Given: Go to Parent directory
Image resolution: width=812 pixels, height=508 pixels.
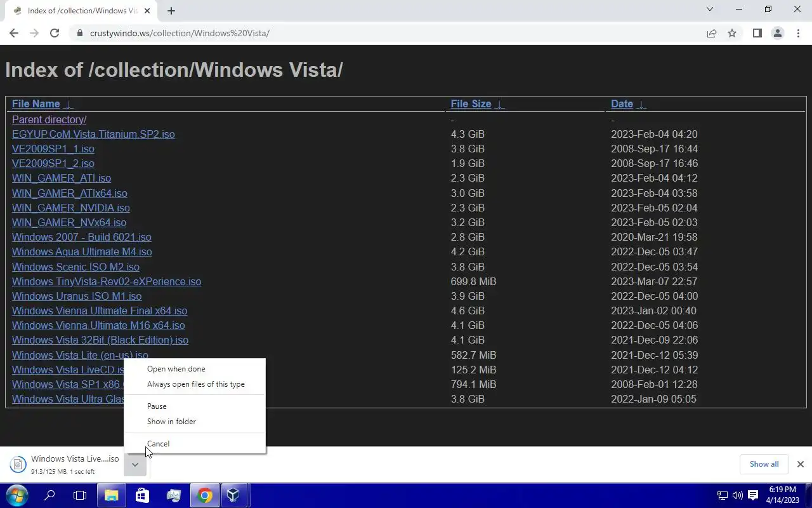Looking at the screenshot, I should 49,119.
